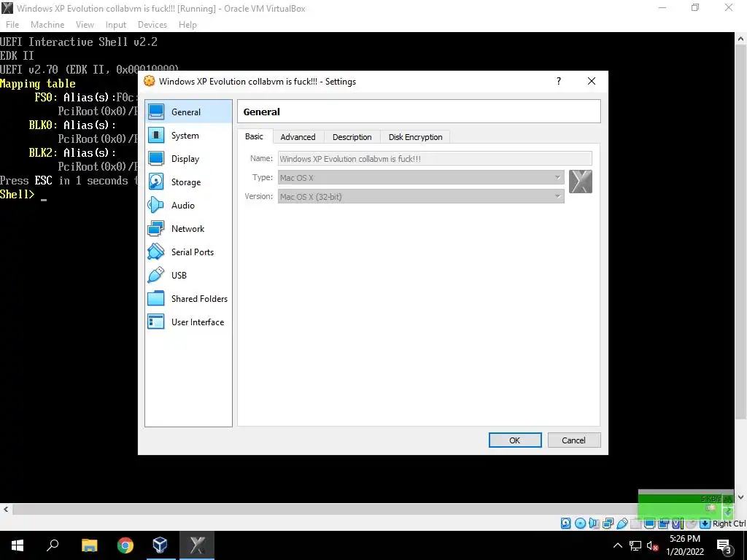Open the User Interface settings category

click(188, 322)
